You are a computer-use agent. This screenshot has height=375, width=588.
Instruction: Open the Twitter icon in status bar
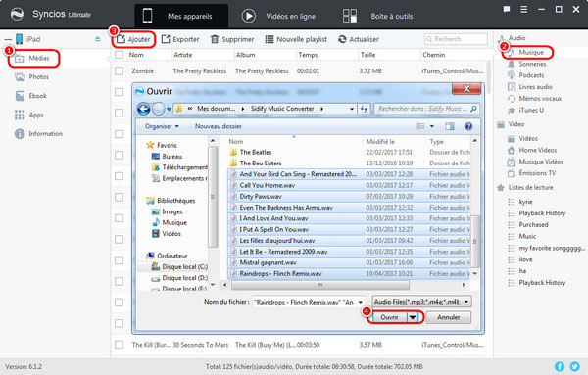pyautogui.click(x=575, y=366)
